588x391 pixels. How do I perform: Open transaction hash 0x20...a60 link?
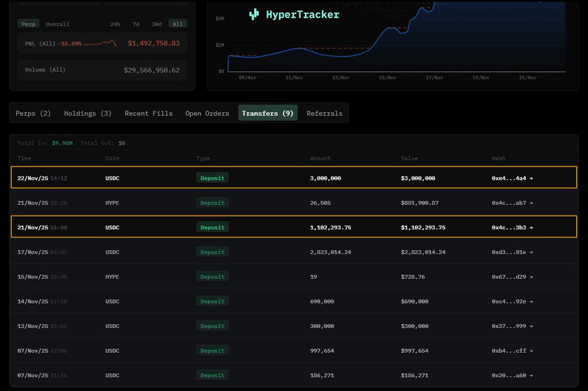click(x=512, y=375)
